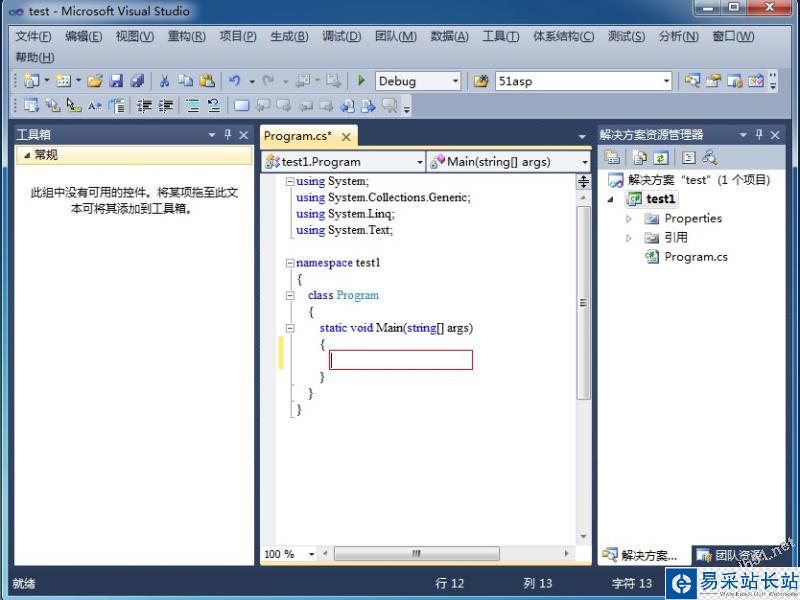Expand the 引用 references node

[x=629, y=238]
